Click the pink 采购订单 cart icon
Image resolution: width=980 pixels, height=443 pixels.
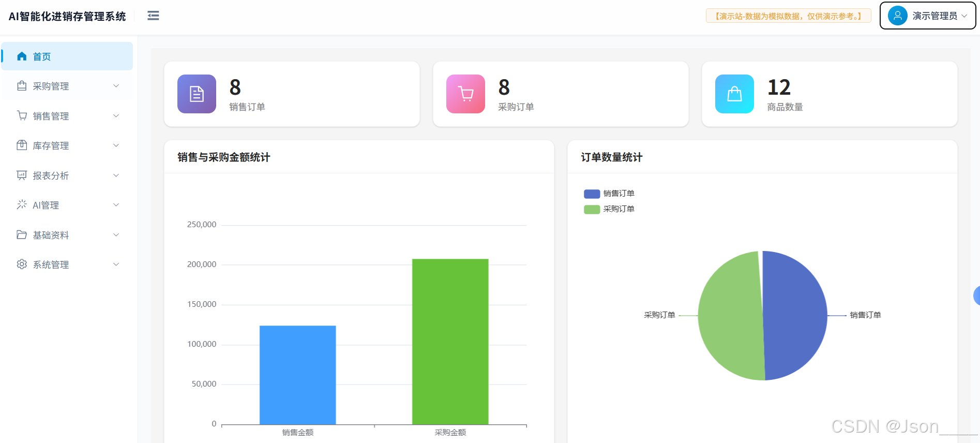click(x=465, y=94)
